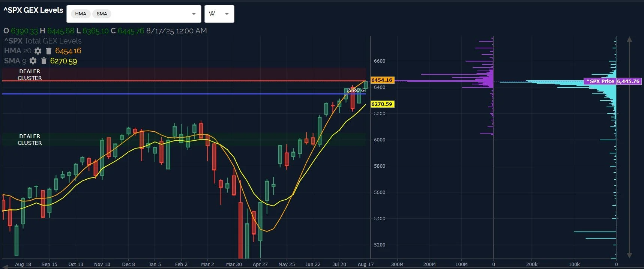Click the HMA 20 legend label

(18, 51)
